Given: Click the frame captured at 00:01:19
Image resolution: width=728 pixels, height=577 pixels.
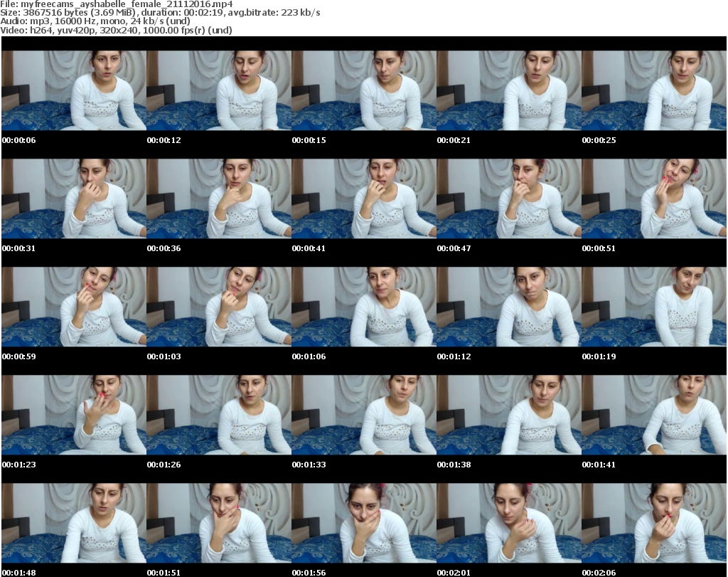Looking at the screenshot, I should point(654,307).
